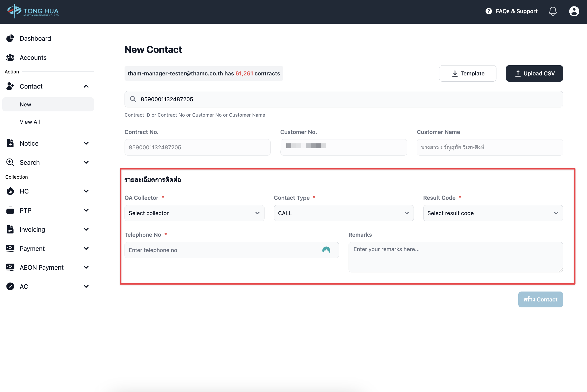
Task: Click the search magnifier icon in search bar
Action: pyautogui.click(x=133, y=99)
